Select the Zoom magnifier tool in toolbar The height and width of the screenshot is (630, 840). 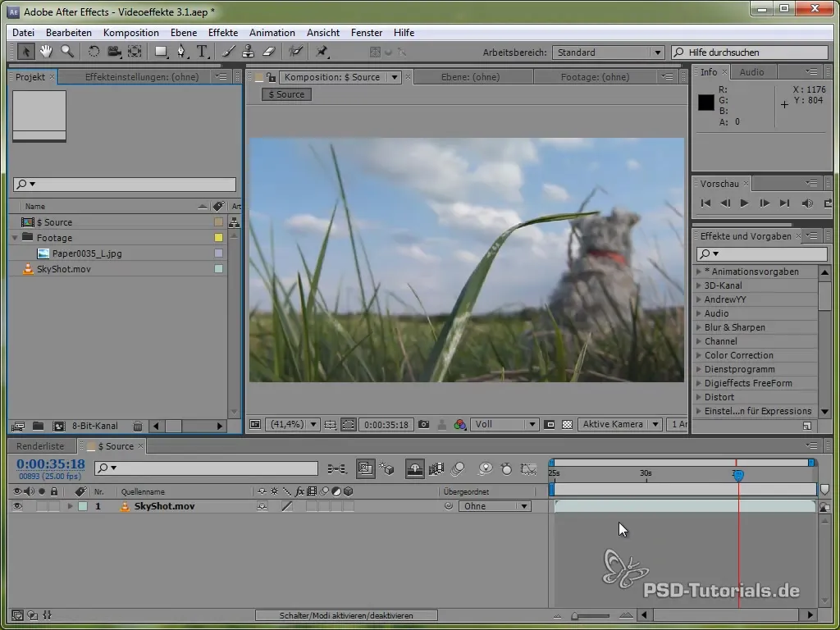tap(67, 52)
